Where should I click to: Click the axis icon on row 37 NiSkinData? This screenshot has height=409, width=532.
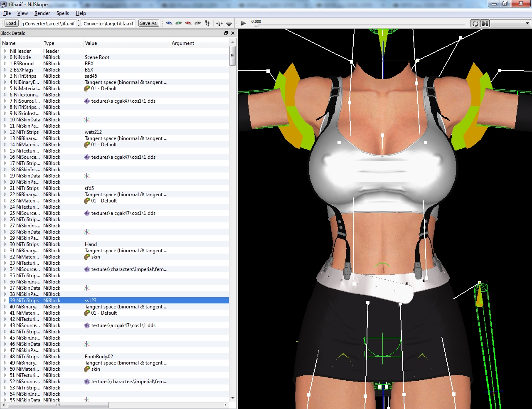[87, 288]
